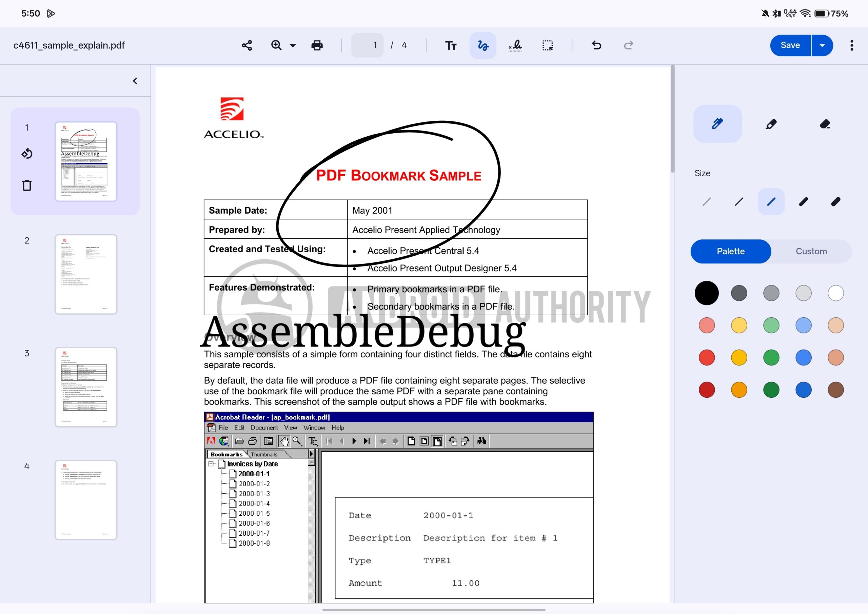Pick the brown color swatch
The height and width of the screenshot is (614, 868).
(835, 390)
